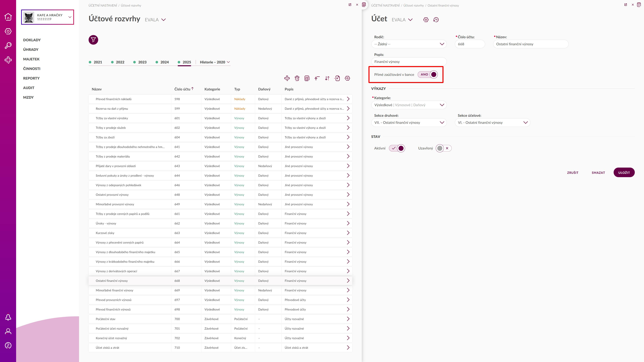Image resolution: width=644 pixels, height=362 pixels.
Task: Open the round filter button
Action: pyautogui.click(x=93, y=40)
